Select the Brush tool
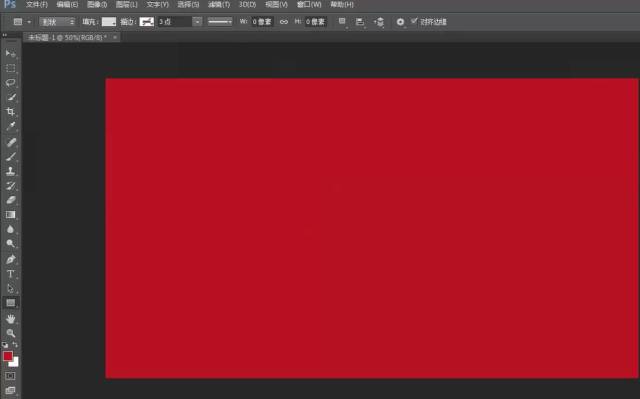The height and width of the screenshot is (399, 640). tap(11, 157)
